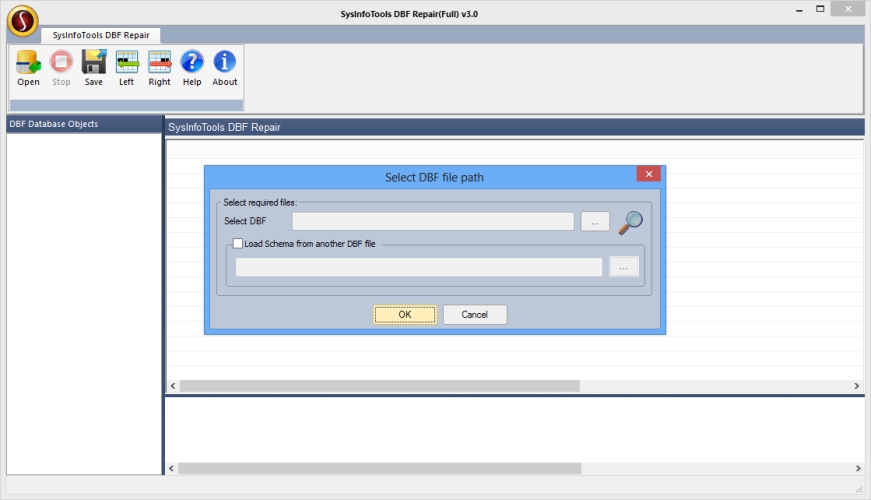The width and height of the screenshot is (871, 500).
Task: Confirm with the OK button
Action: click(405, 314)
